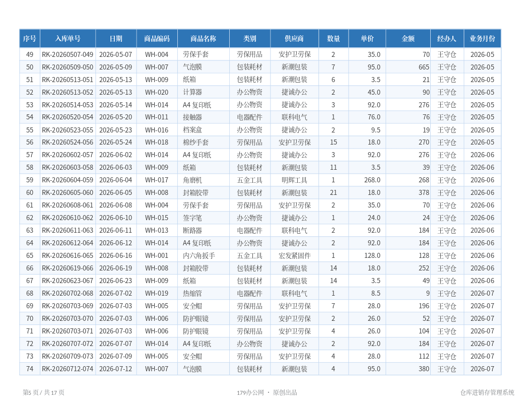Select the 入库单号 header cell
Screen dimensions: 532x411
(x=68, y=39)
